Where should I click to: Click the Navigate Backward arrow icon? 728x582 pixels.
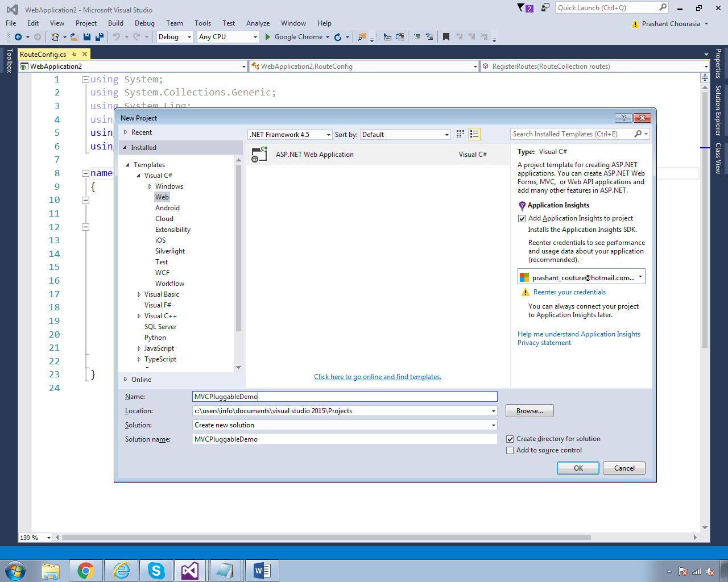(18, 37)
